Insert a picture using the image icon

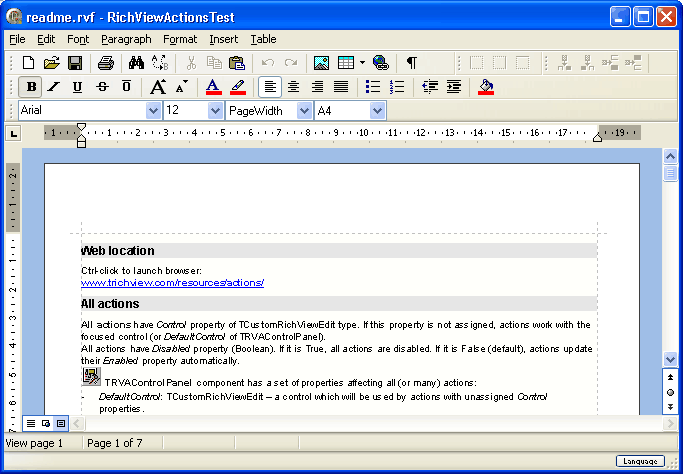[321, 62]
